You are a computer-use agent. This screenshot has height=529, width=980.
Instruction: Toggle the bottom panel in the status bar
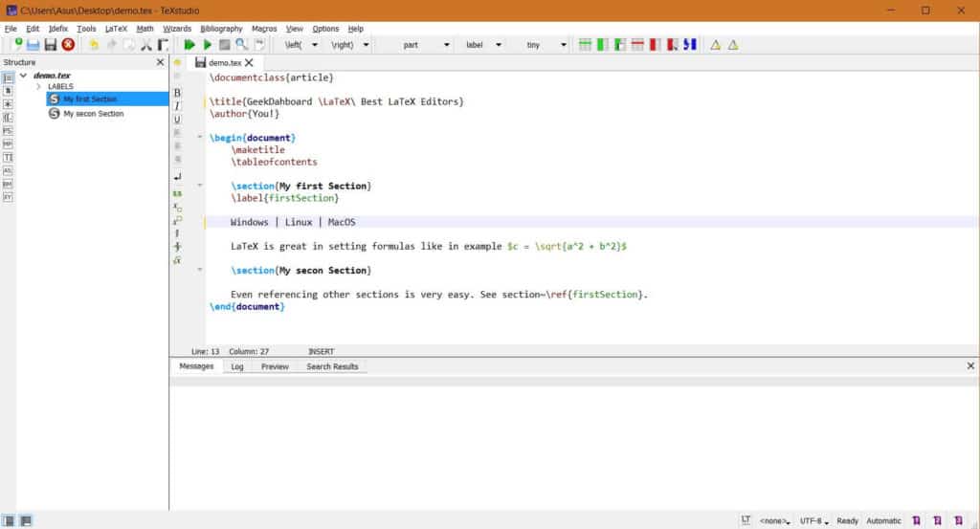coord(26,521)
